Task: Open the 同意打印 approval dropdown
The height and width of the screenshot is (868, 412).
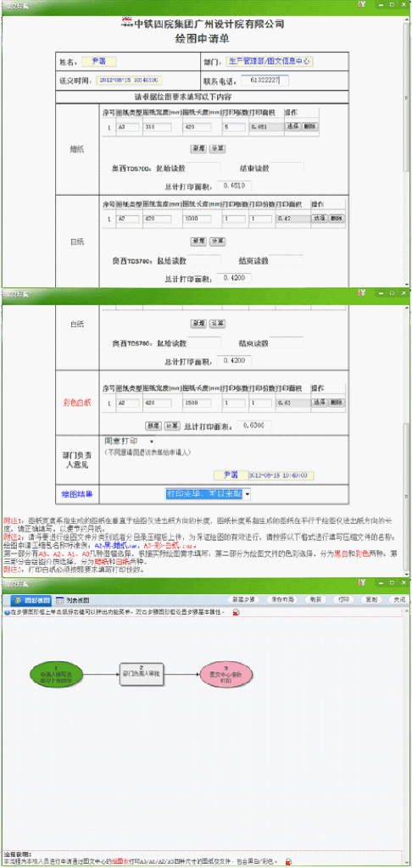Action: pyautogui.click(x=131, y=441)
